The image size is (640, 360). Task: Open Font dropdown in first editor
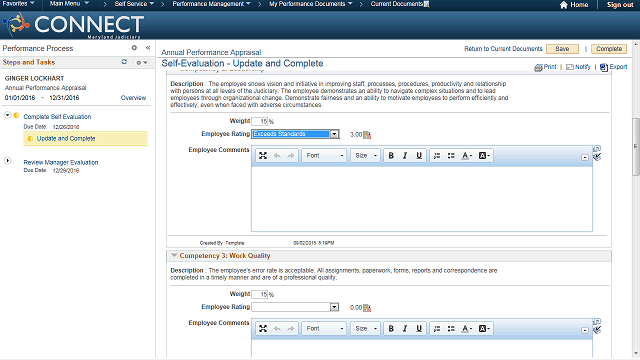(324, 156)
